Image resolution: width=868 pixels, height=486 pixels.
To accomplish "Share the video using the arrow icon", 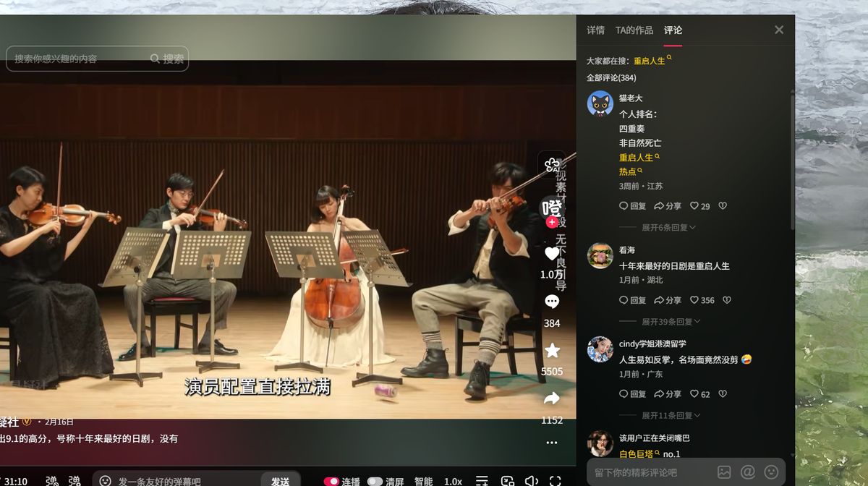I will click(x=552, y=398).
